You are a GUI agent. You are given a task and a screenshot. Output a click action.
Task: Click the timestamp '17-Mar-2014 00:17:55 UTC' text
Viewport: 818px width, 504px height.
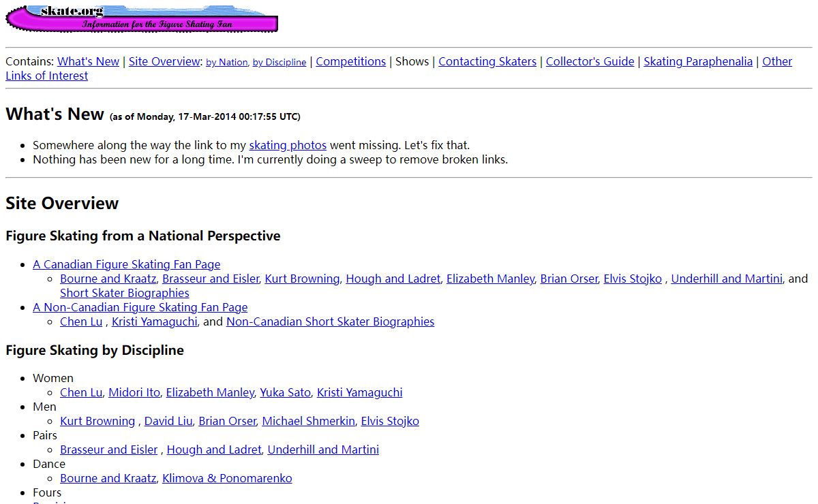pyautogui.click(x=239, y=116)
